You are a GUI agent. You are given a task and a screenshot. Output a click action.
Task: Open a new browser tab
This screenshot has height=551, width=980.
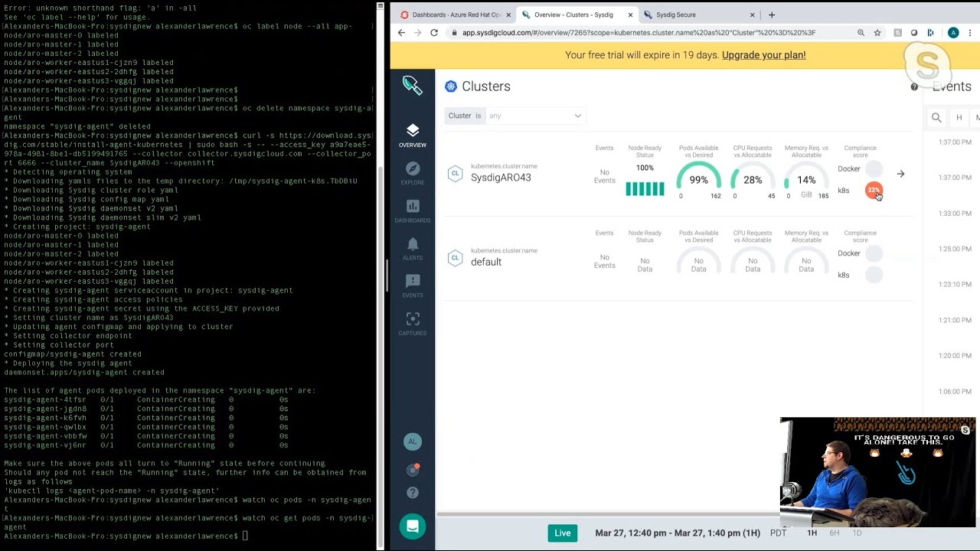772,15
